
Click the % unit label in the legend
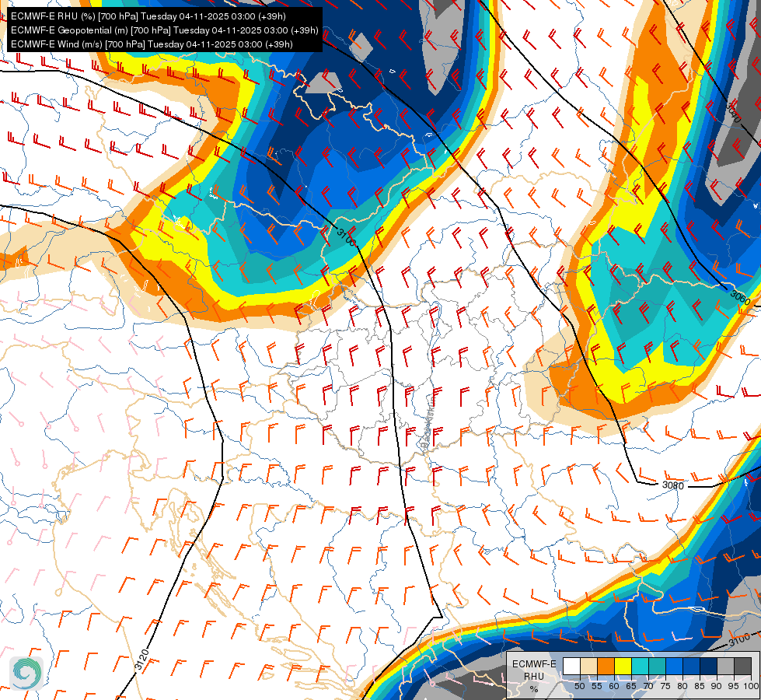534,689
